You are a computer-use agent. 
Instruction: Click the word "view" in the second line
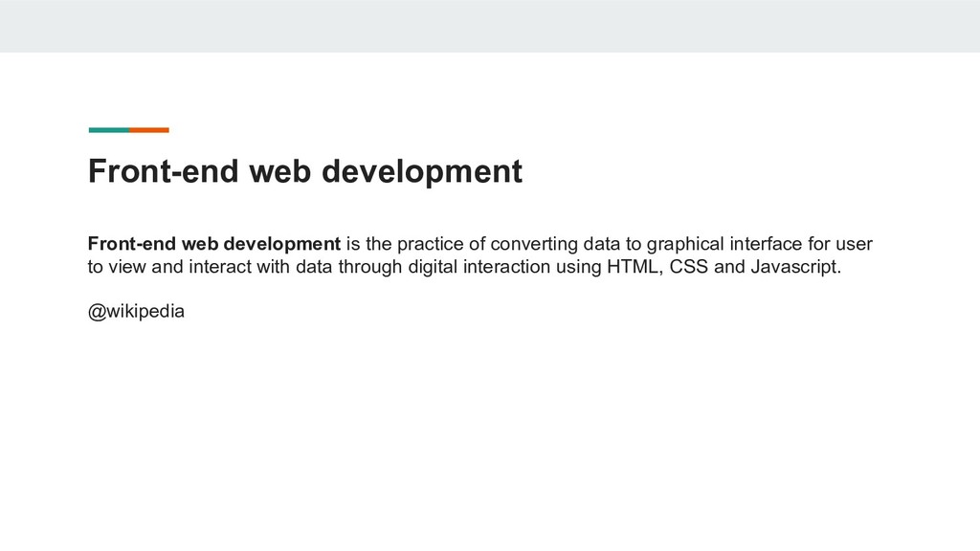click(127, 266)
